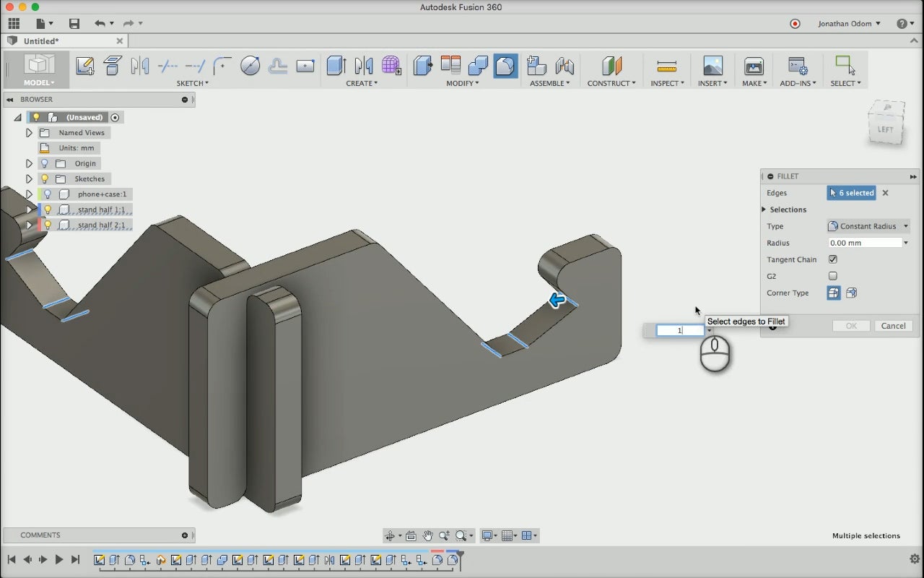Image resolution: width=924 pixels, height=578 pixels.
Task: Clear the 6 selected edges
Action: tap(885, 193)
